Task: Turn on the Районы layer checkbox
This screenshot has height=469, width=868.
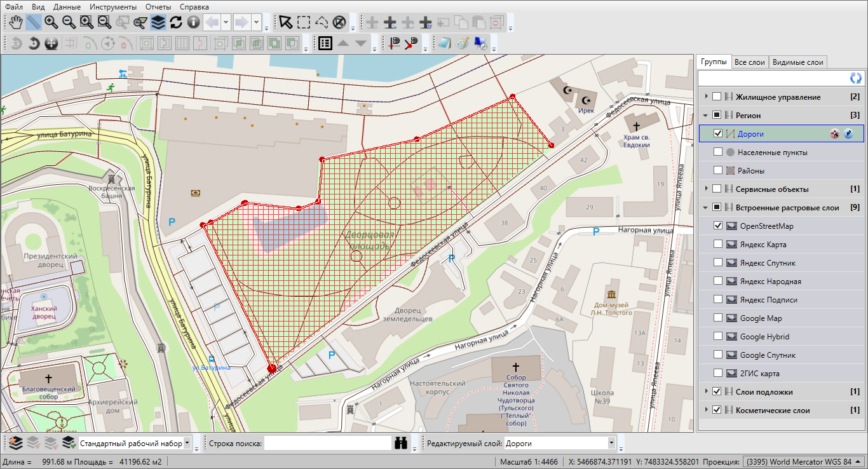Action: click(x=718, y=171)
